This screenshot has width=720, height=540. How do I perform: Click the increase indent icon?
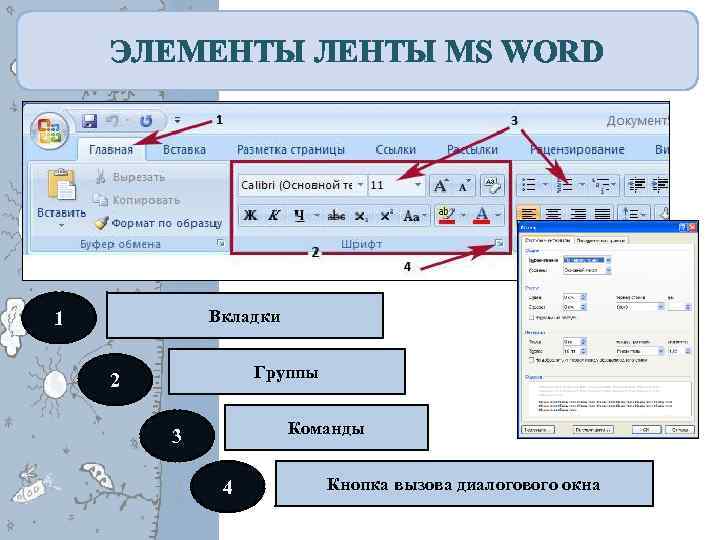coord(660,185)
